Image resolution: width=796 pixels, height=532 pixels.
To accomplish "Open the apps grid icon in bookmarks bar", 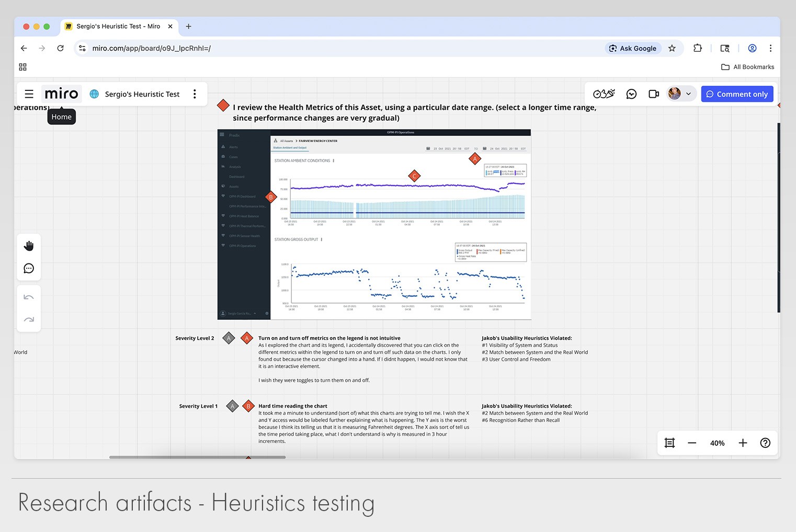I will (22, 67).
